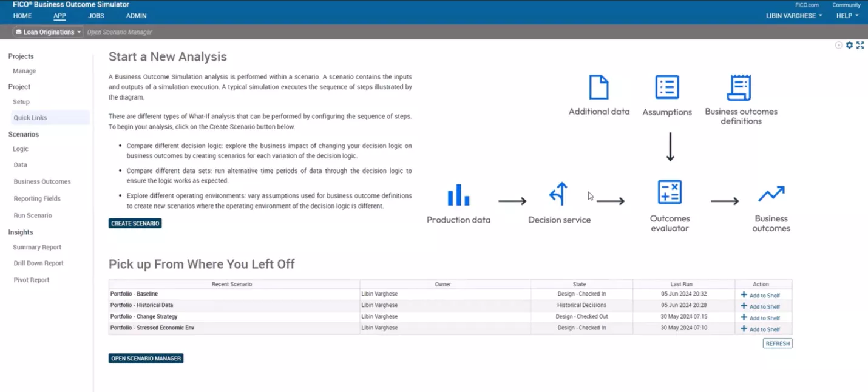The height and width of the screenshot is (392, 868).
Task: Click the Assumptions checklist icon
Action: point(667,87)
